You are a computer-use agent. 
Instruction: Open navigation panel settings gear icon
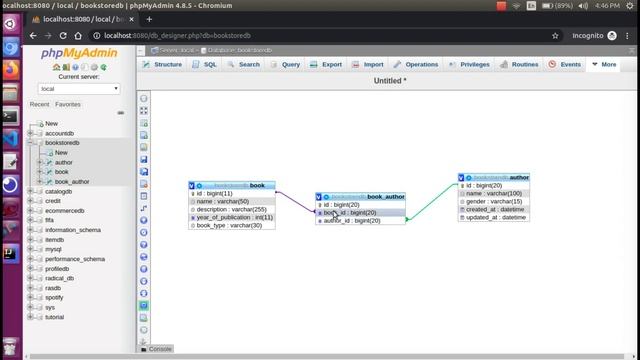tap(94, 67)
